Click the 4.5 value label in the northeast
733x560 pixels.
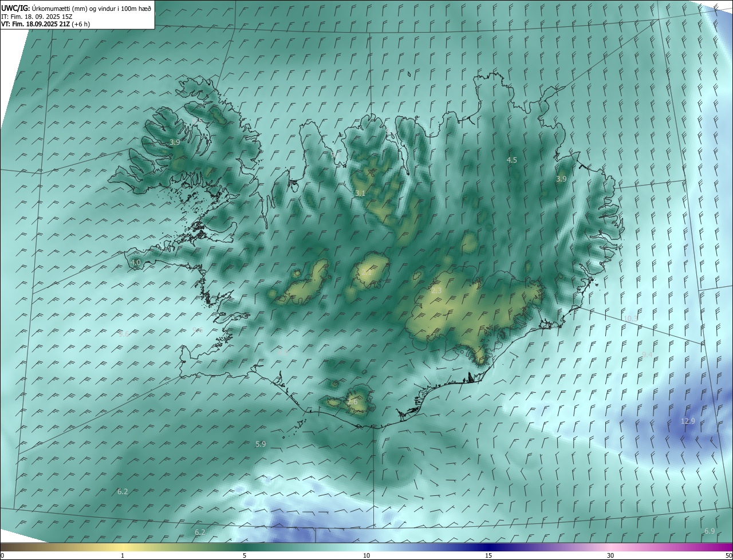point(512,160)
